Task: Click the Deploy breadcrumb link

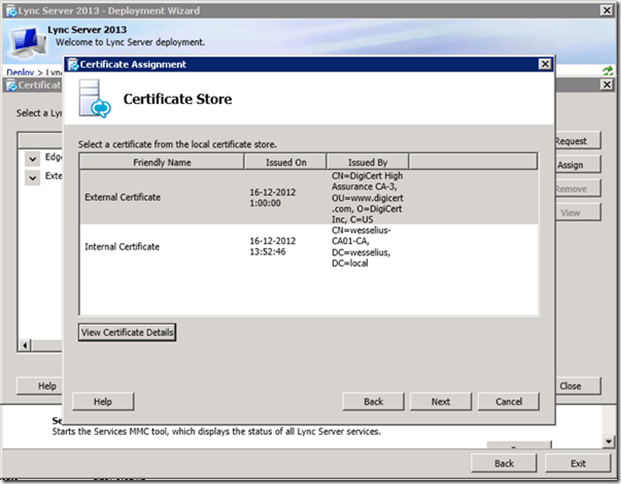Action: (x=19, y=72)
